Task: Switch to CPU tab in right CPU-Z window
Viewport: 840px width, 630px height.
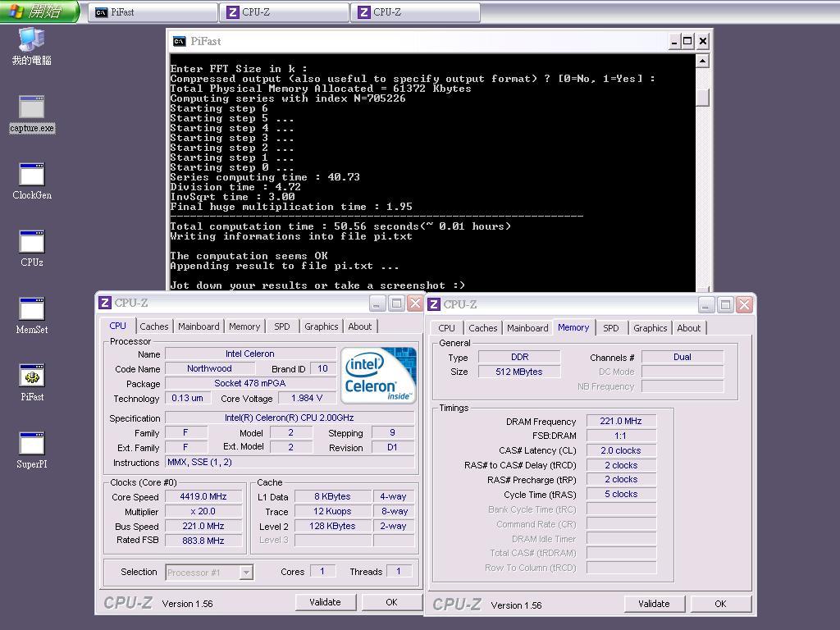Action: pyautogui.click(x=446, y=328)
